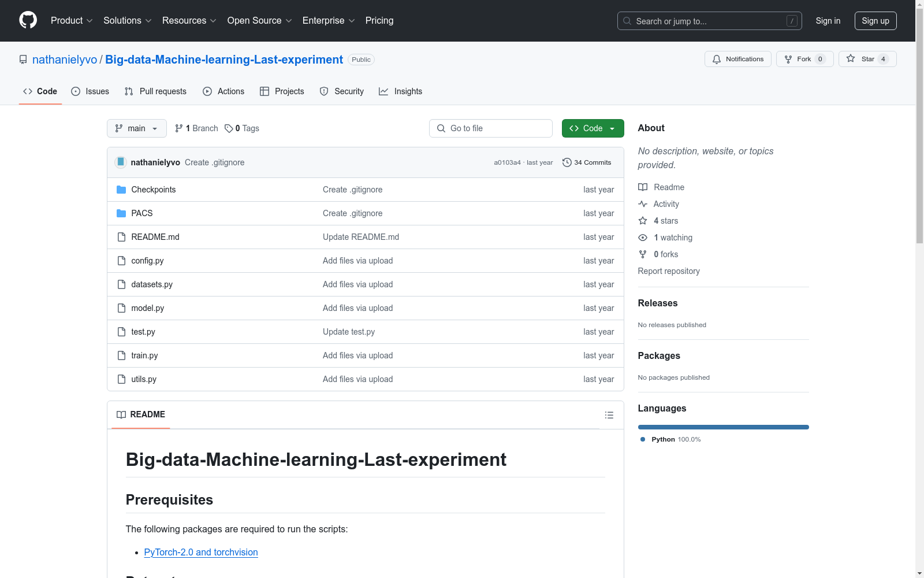Open nathanielyvo user profile link
Image resolution: width=924 pixels, height=578 pixels.
pos(65,60)
